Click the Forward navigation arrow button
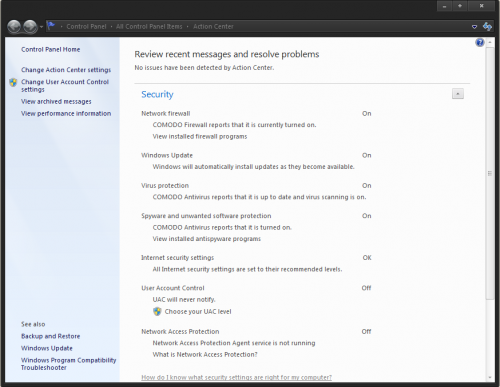 pyautogui.click(x=30, y=27)
